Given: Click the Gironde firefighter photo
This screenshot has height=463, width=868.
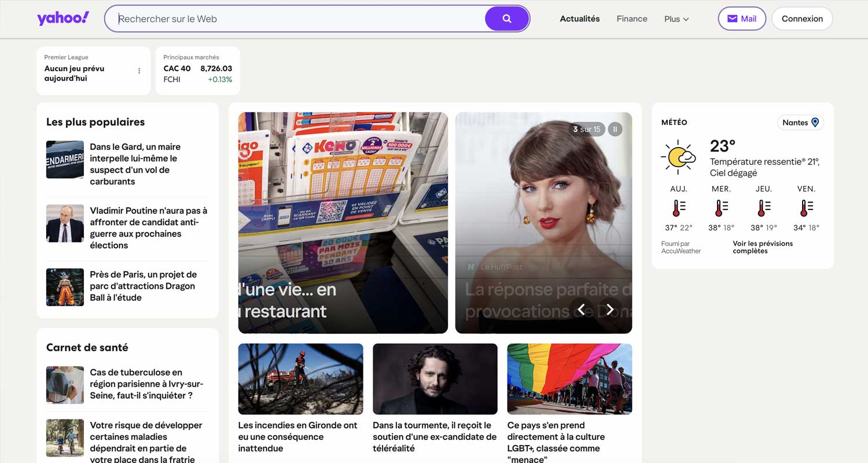Looking at the screenshot, I should coord(301,379).
